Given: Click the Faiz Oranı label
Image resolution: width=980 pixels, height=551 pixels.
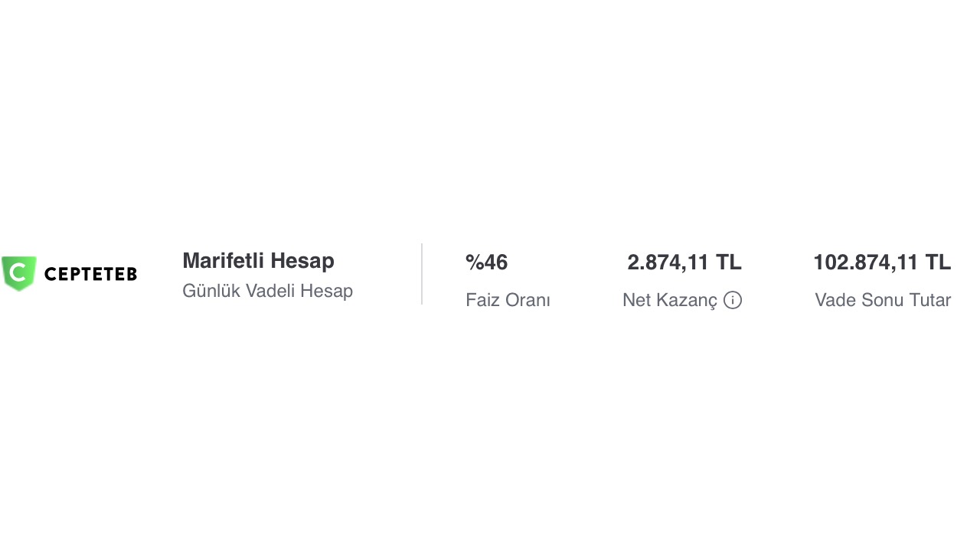Looking at the screenshot, I should [508, 300].
